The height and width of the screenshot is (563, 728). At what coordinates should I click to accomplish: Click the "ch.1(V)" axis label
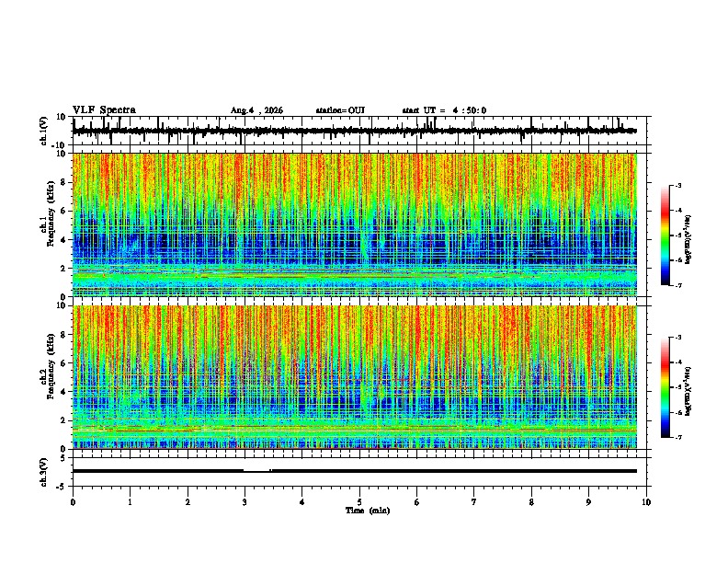[x=44, y=131]
